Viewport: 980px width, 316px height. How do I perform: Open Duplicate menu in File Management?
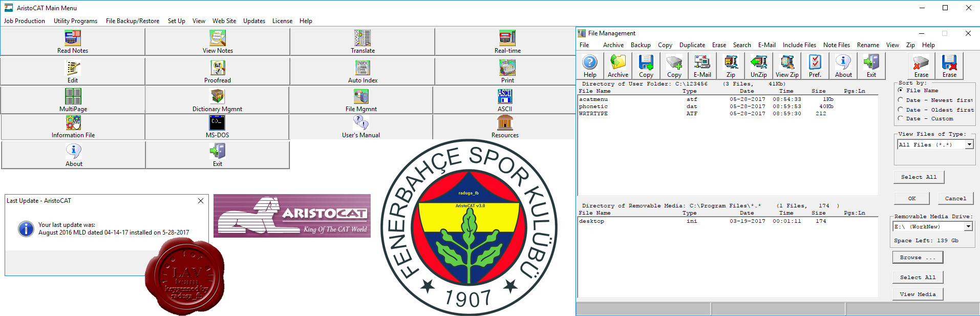[x=692, y=45]
